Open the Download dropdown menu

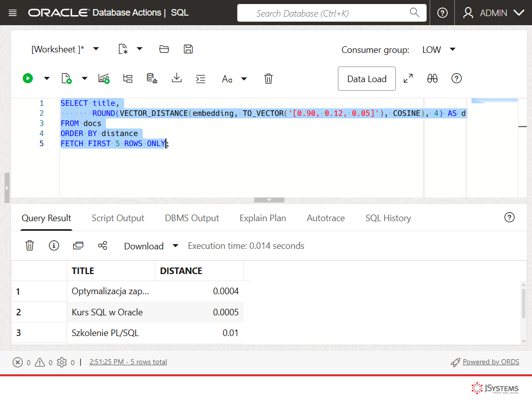tap(151, 246)
